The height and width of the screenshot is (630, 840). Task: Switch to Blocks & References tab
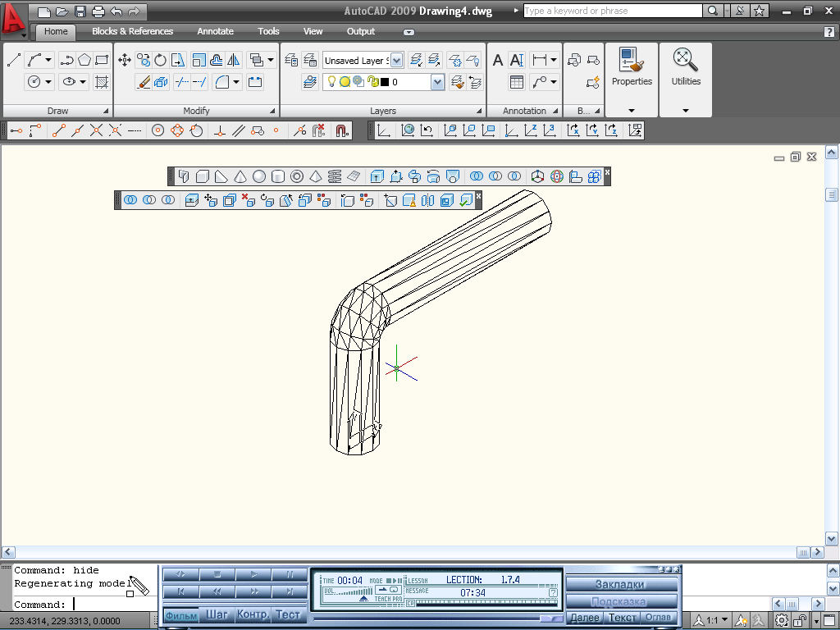(x=132, y=32)
